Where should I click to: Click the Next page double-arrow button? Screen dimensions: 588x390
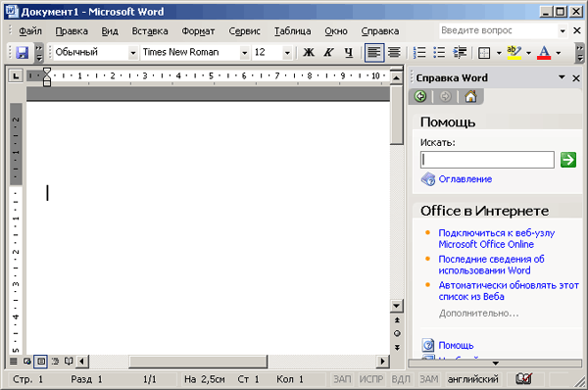[397, 348]
